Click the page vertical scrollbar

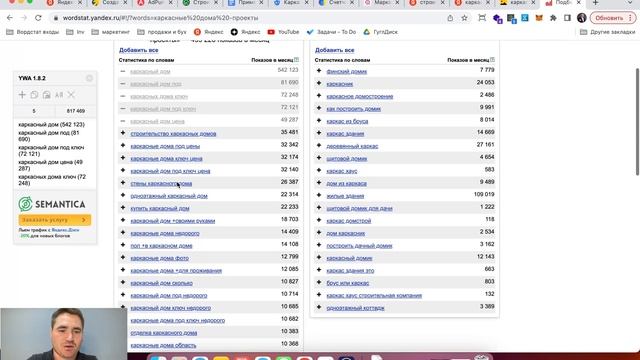click(637, 122)
